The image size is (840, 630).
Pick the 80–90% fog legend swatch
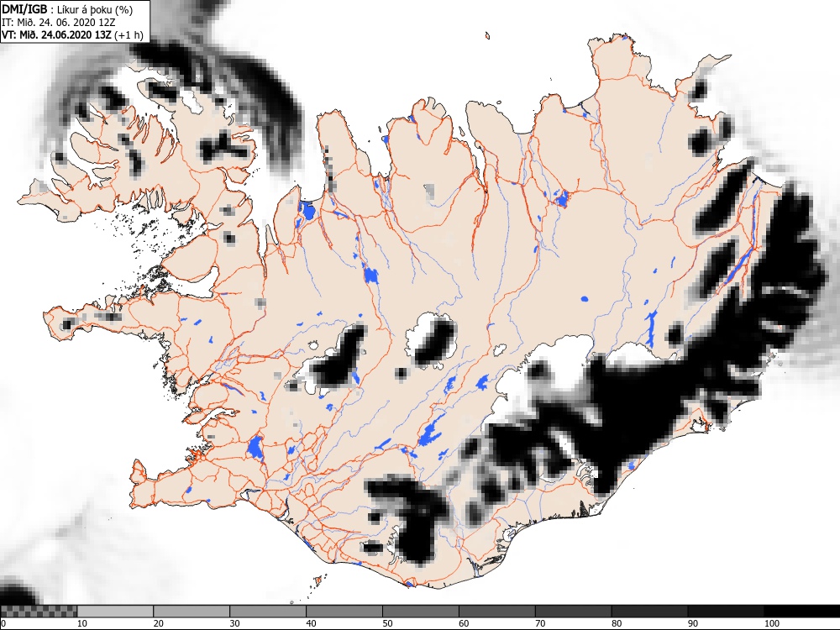point(650,612)
